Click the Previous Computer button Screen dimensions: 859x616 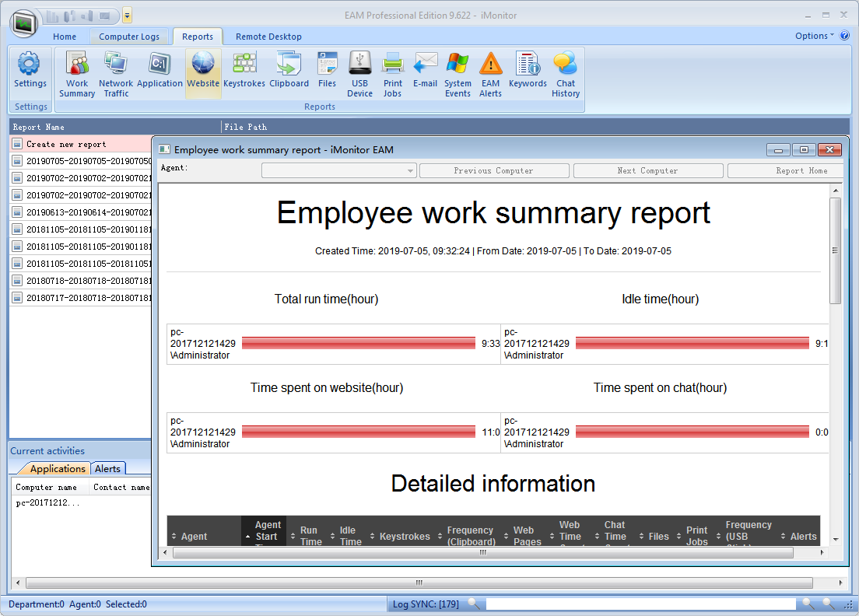[493, 171]
